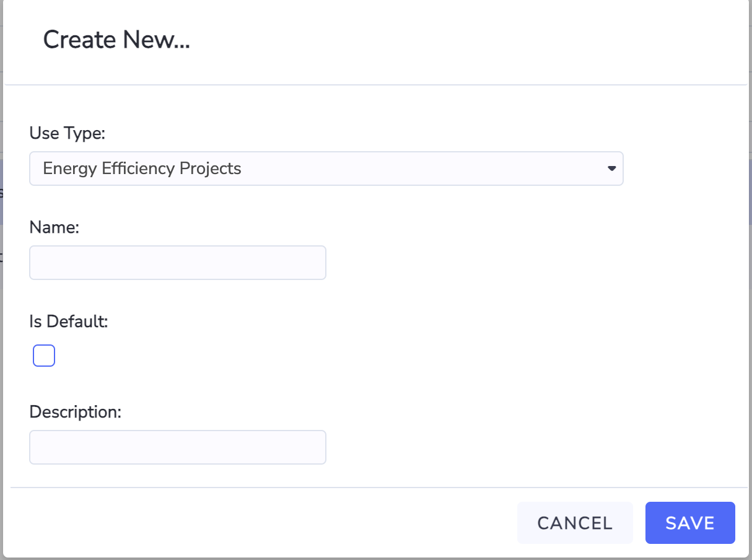Select the Energy Efficiency Projects combo box text
This screenshot has width=752, height=560.
coord(142,168)
